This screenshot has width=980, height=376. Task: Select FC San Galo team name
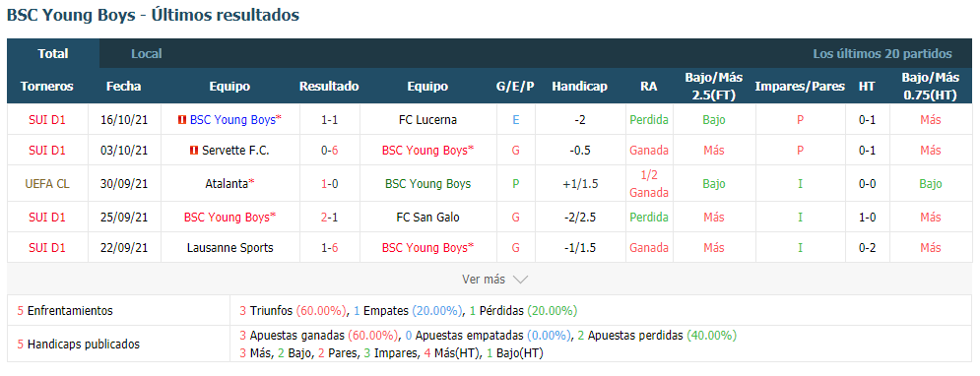click(427, 218)
